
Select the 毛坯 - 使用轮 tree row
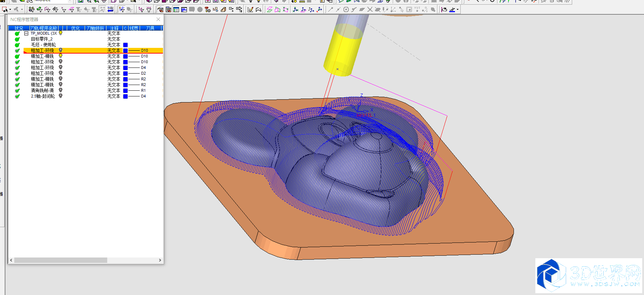tap(44, 45)
